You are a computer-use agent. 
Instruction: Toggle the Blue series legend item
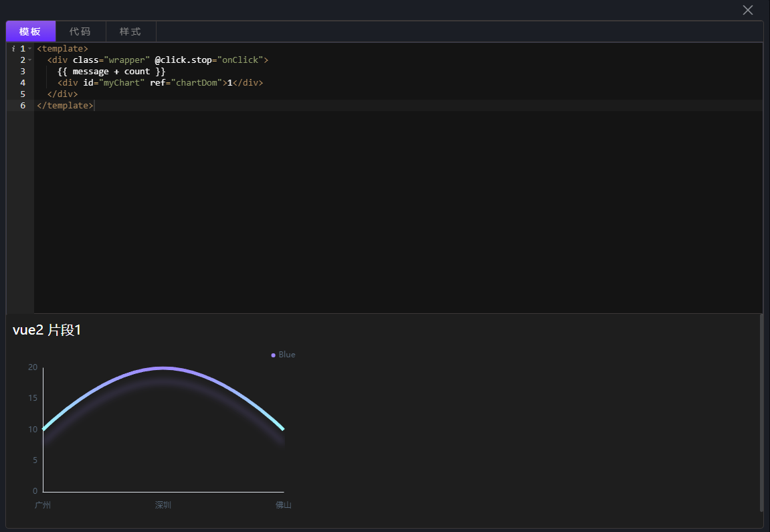point(284,355)
